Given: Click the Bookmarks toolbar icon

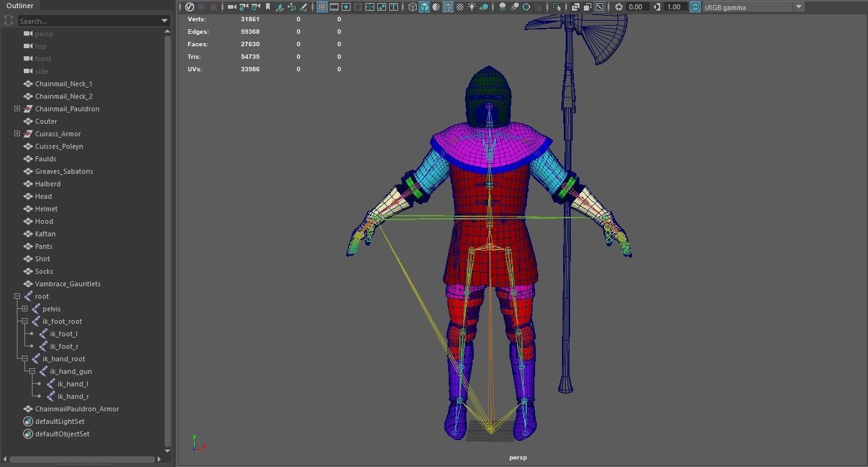Looking at the screenshot, I should click(268, 7).
